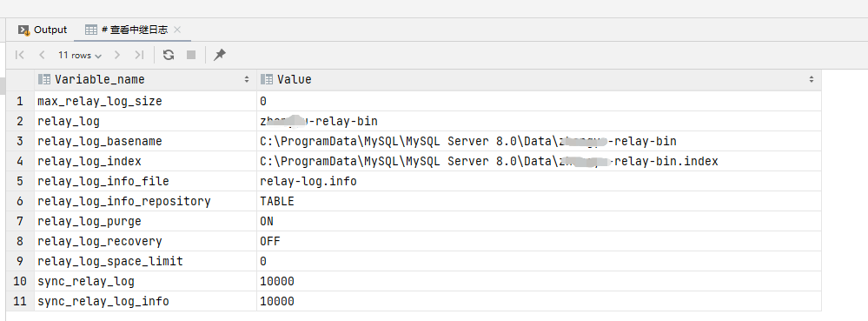Viewport: 868px width, 321px height.
Task: Stop the running query
Action: [191, 55]
